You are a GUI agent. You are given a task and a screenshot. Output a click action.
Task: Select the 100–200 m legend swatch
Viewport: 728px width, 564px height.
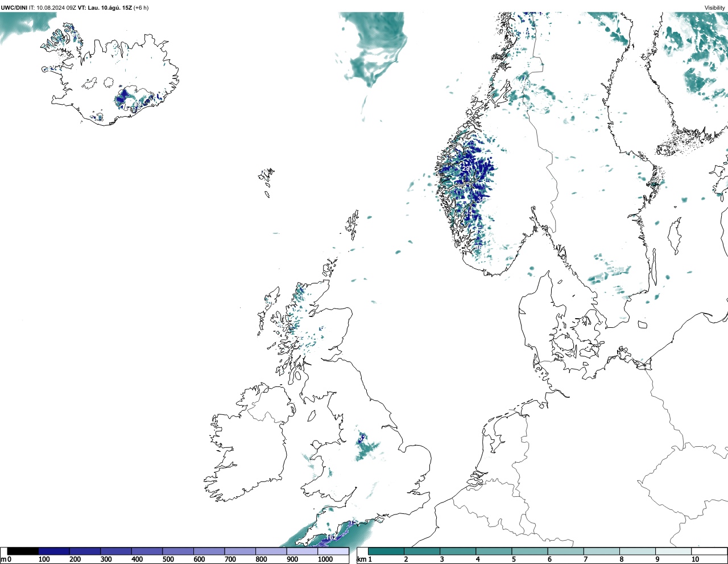(x=54, y=551)
